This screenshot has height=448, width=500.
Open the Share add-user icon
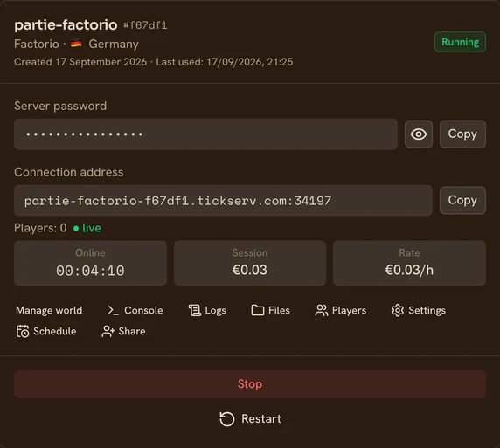tap(108, 331)
